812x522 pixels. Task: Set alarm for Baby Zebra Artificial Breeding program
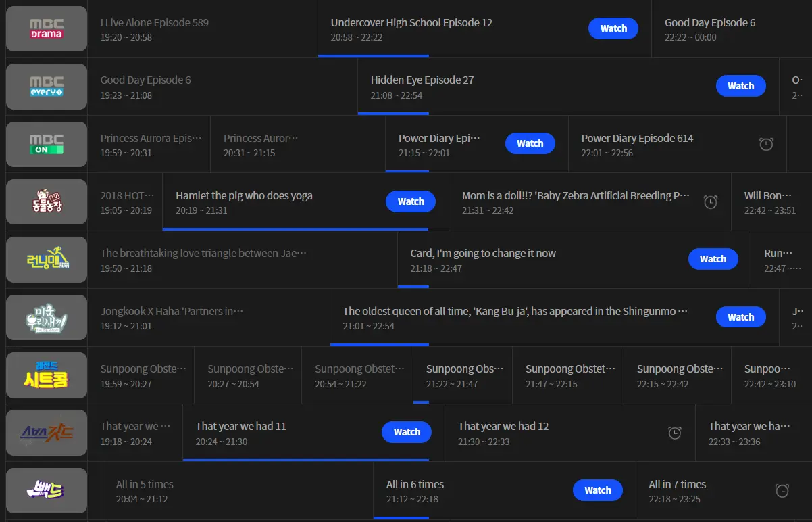click(x=711, y=202)
